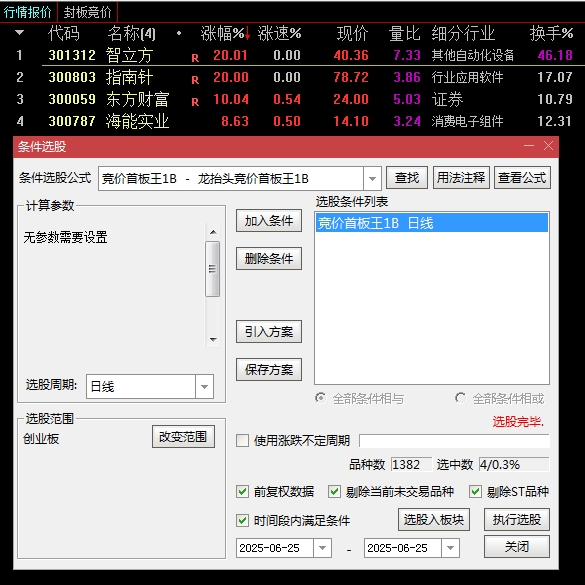The width and height of the screenshot is (585, 585).
Task: Click the dot icon after 名称(4)
Action: [179, 33]
